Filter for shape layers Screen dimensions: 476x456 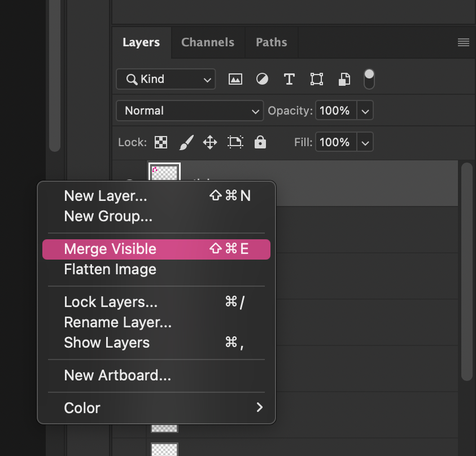tap(316, 79)
